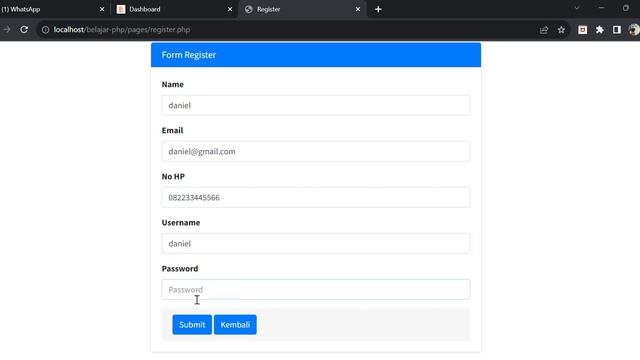Reload the register page
Screen dimensions: 640x360
coord(24,29)
